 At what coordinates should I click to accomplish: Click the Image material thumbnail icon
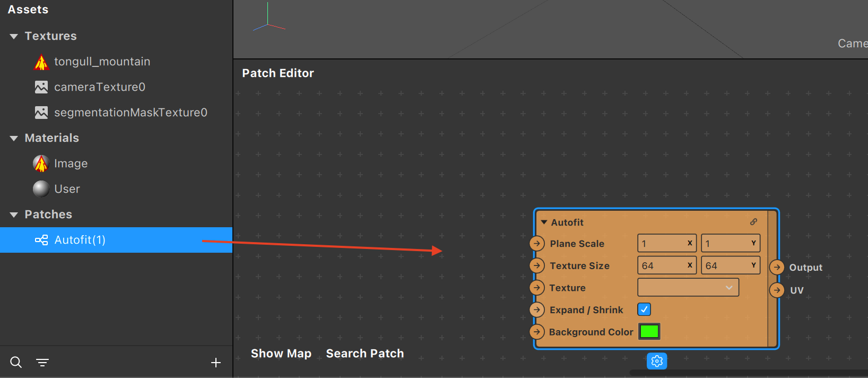[41, 164]
